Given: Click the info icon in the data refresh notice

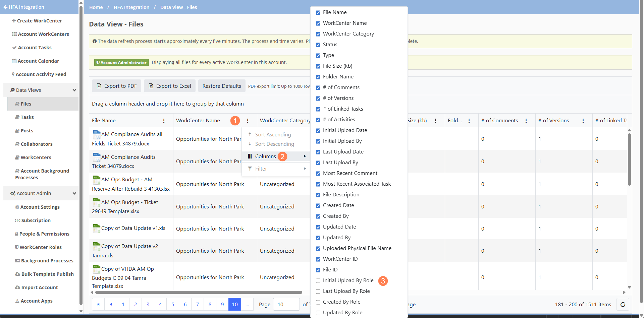Looking at the screenshot, I should (x=94, y=41).
